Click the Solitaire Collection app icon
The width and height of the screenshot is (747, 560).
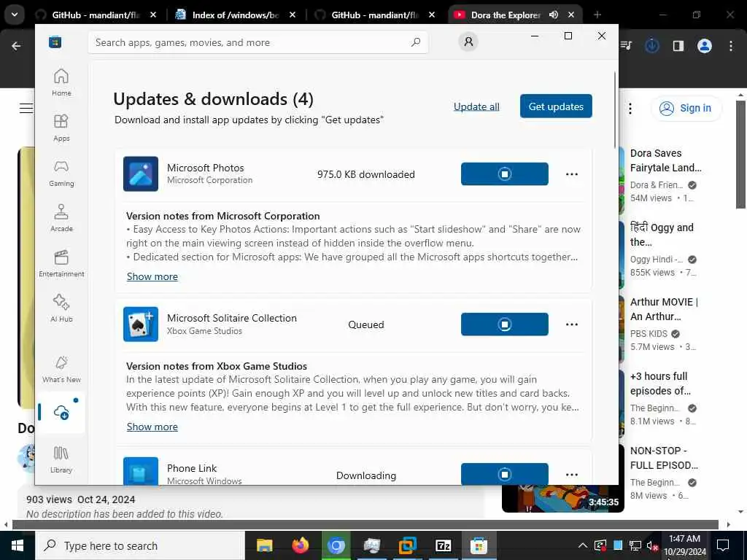point(141,324)
